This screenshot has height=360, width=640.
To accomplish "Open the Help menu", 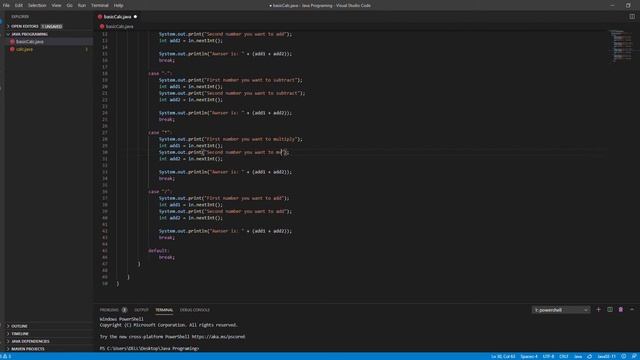I will tap(118, 5).
